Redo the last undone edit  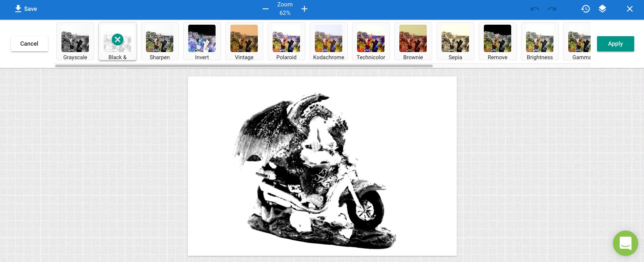point(552,9)
